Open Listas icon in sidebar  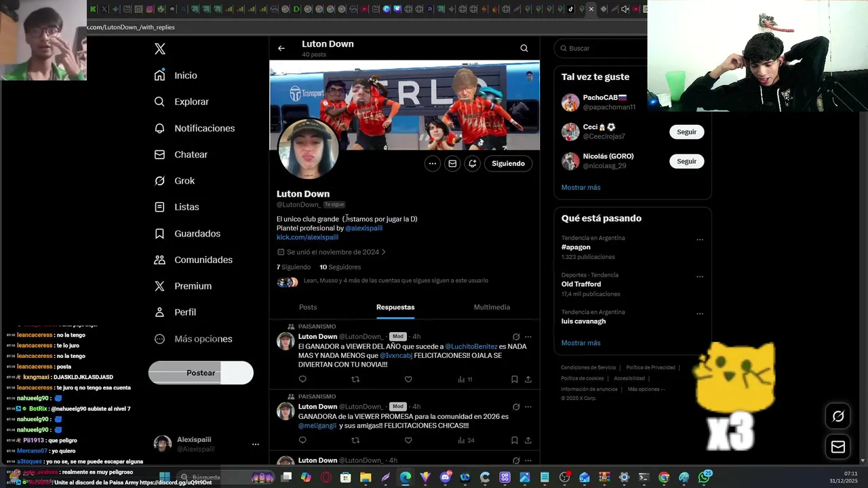(x=159, y=207)
